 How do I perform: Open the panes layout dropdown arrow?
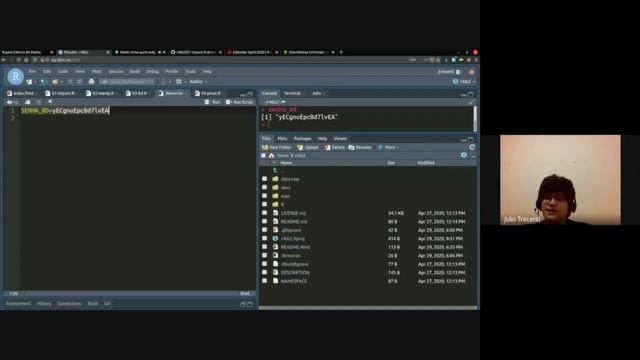[x=185, y=82]
